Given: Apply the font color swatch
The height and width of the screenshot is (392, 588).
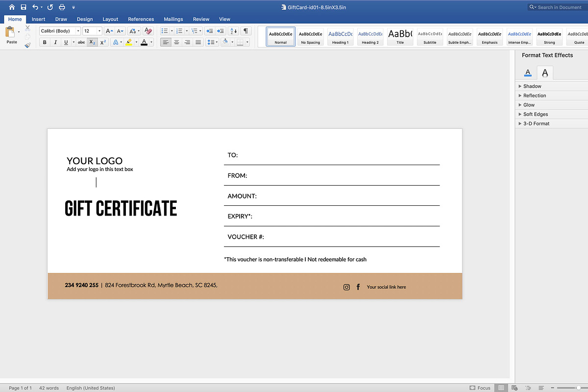Looking at the screenshot, I should coord(144,43).
